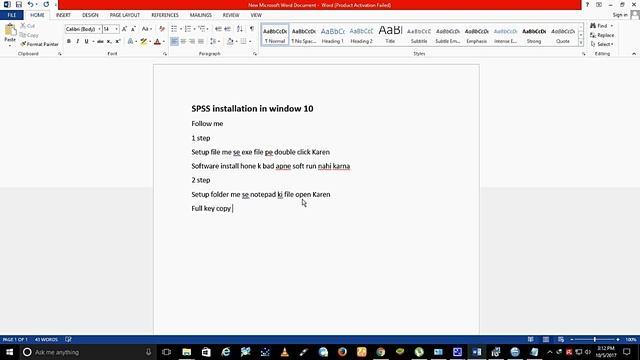The image size is (640, 360).
Task: Click the Cut command
Action: pos(27,26)
